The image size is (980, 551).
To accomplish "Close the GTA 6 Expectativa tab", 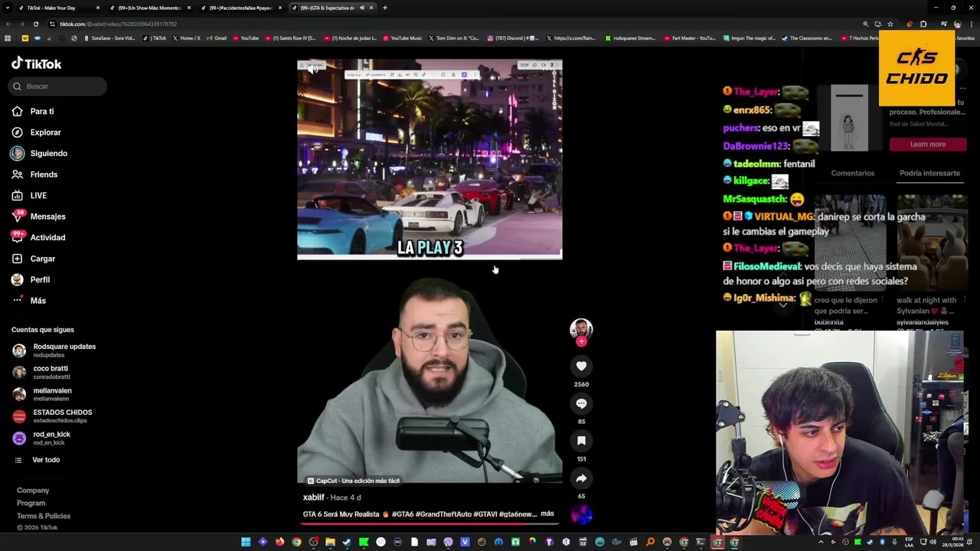I will pos(371,8).
